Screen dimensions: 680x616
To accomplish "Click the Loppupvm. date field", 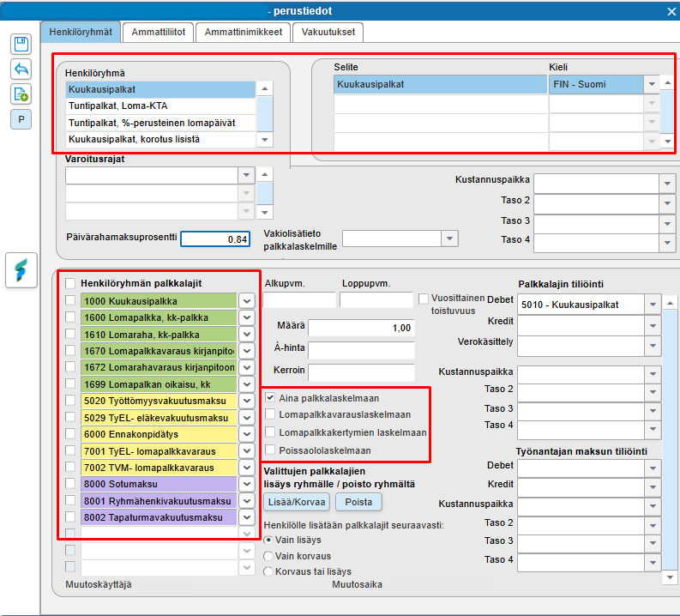I will (376, 299).
